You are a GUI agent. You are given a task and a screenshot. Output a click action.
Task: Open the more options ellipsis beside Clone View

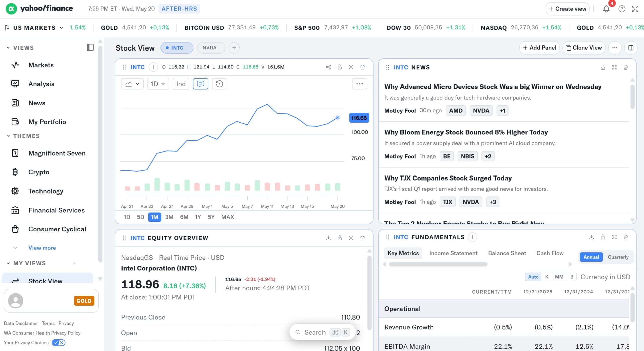(615, 48)
